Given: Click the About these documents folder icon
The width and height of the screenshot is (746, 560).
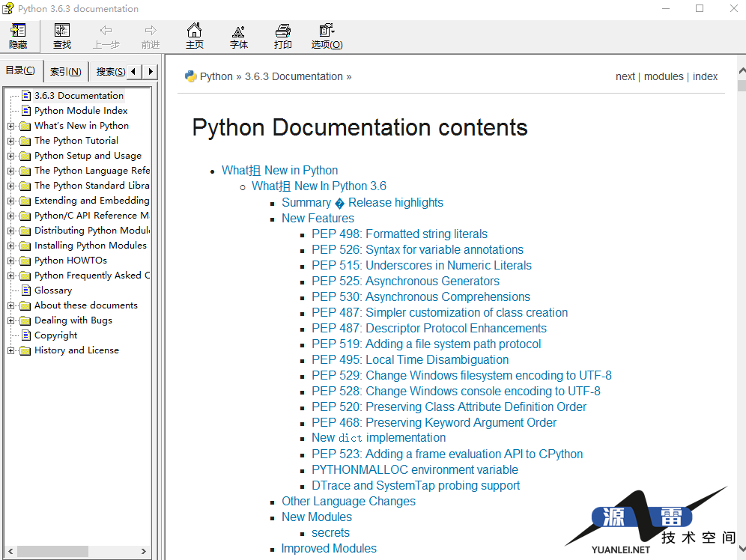Looking at the screenshot, I should point(25,305).
